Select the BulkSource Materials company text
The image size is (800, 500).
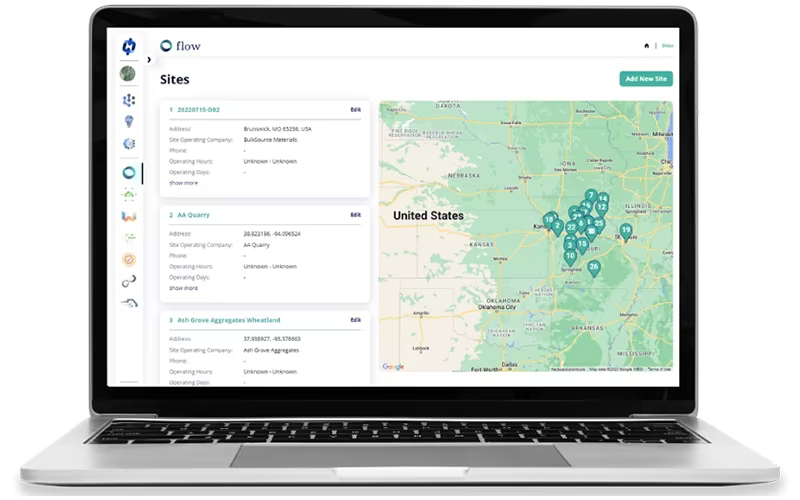click(x=270, y=140)
